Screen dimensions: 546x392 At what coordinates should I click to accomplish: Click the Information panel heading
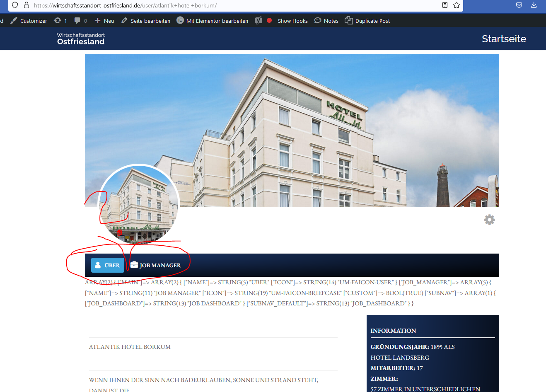pyautogui.click(x=393, y=331)
